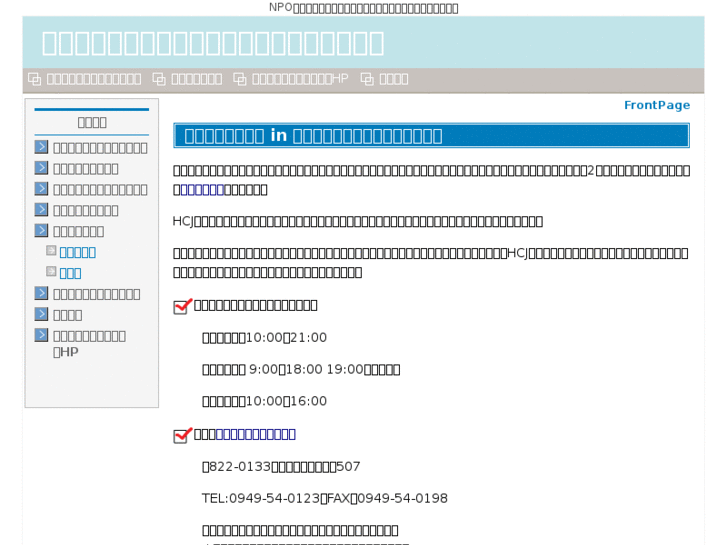Click the red checkmark icon above the 10:00–21:00 line
727x545 pixels.
(182, 307)
